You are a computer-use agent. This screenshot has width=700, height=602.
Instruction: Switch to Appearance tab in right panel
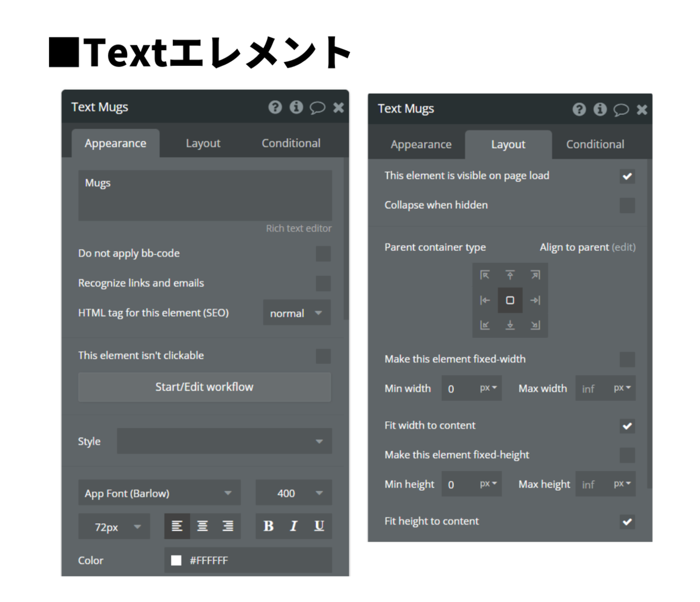click(421, 145)
